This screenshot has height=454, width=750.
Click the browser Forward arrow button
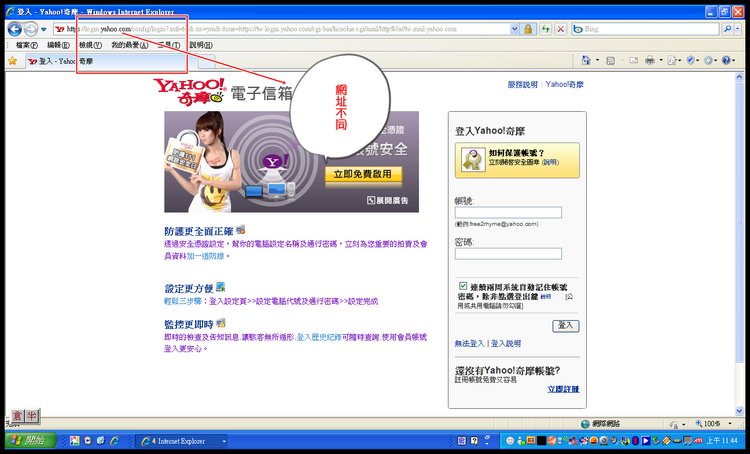tap(31, 29)
